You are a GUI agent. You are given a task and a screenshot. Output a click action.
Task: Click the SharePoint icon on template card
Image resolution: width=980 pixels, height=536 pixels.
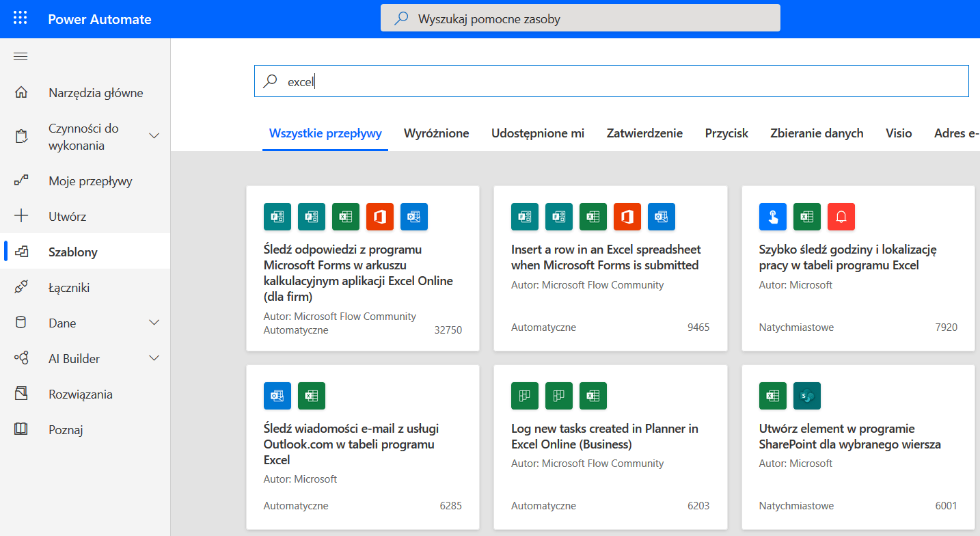click(806, 396)
